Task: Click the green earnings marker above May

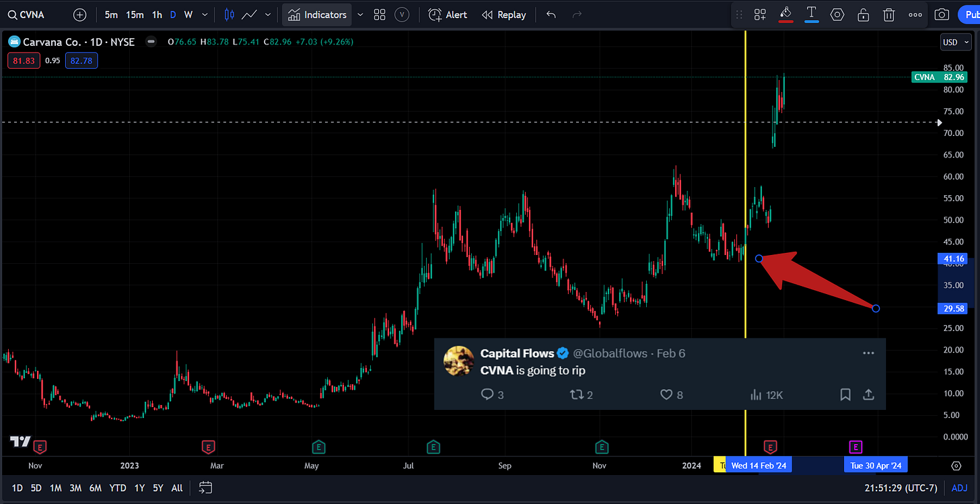Action: point(318,446)
